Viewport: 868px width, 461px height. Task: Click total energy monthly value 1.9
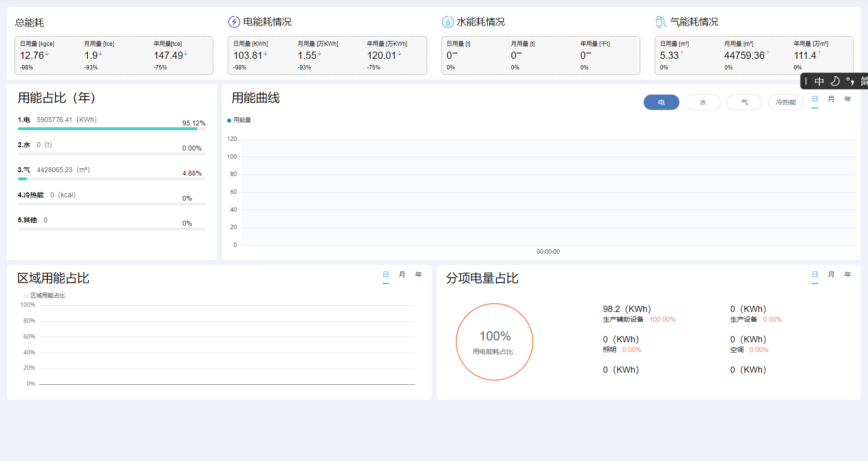(91, 55)
